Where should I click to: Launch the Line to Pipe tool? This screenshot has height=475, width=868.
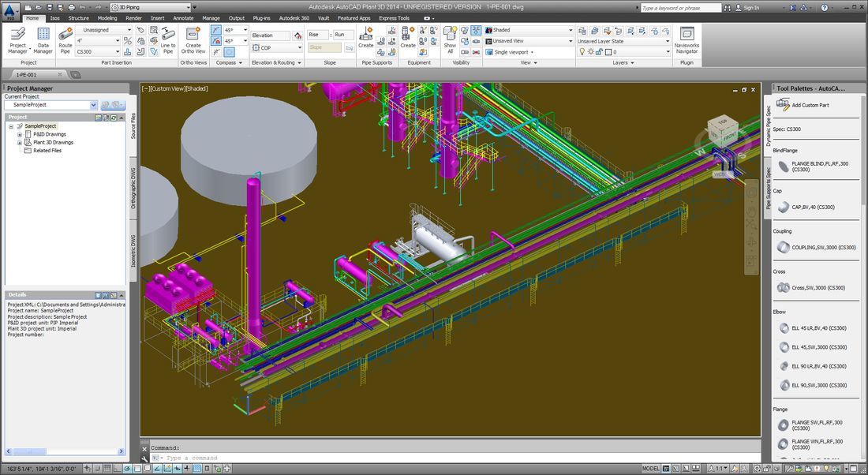click(168, 40)
